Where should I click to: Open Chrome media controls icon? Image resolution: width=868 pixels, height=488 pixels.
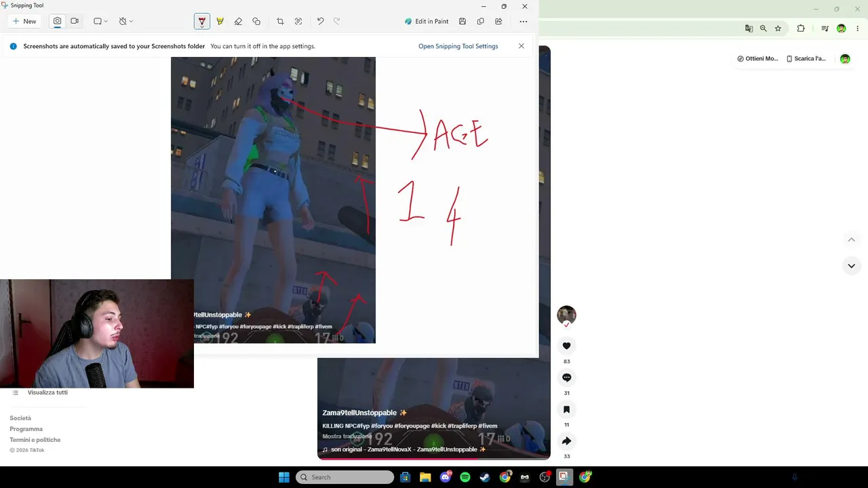click(x=825, y=28)
